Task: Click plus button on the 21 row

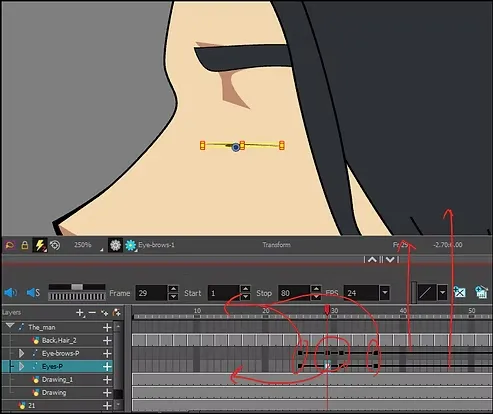Action: pyautogui.click(x=107, y=406)
